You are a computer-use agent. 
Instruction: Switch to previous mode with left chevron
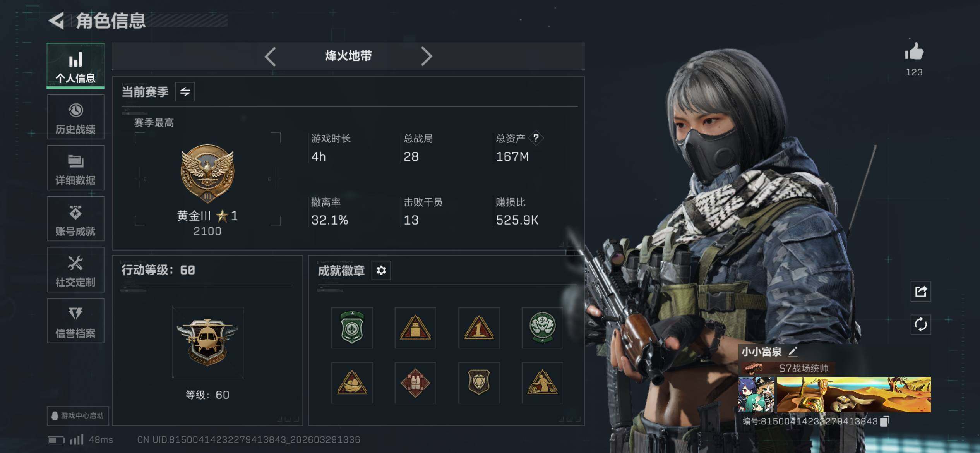270,57
